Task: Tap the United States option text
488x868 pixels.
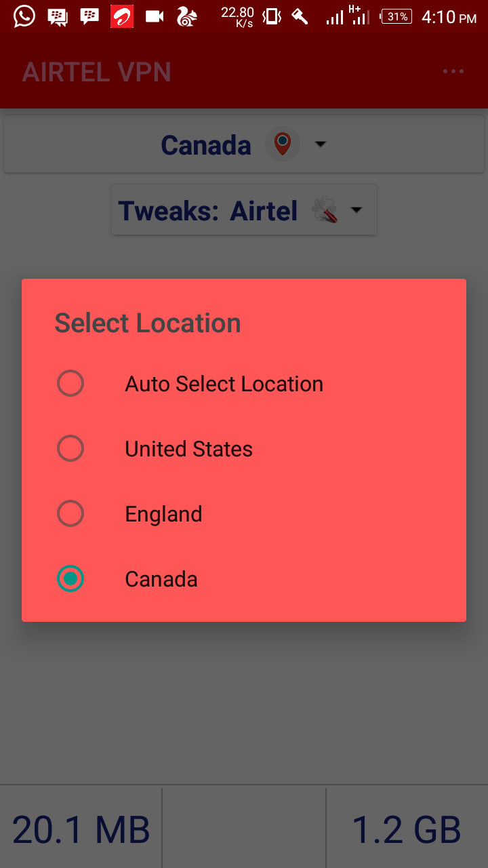Action: click(188, 449)
